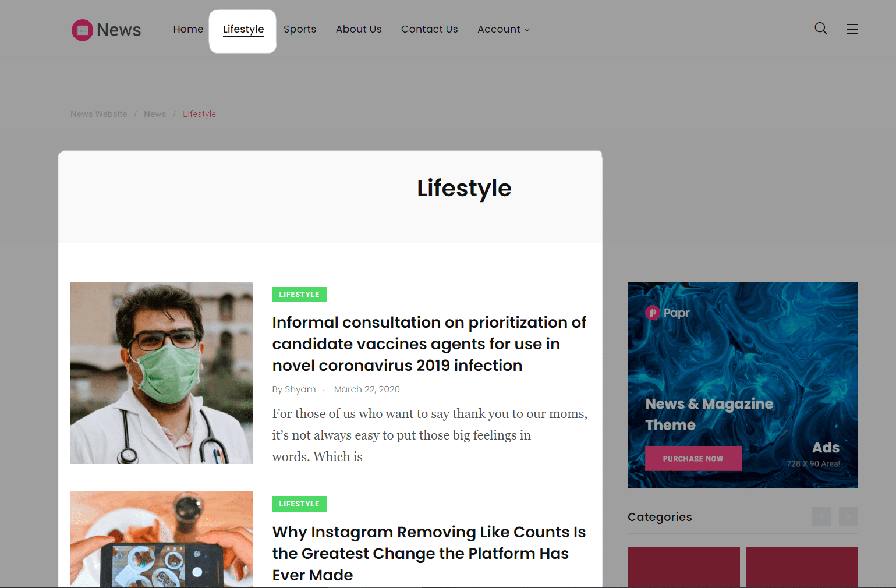This screenshot has width=896, height=588.
Task: Open the coronavirus vaccines article headline
Action: click(x=429, y=344)
